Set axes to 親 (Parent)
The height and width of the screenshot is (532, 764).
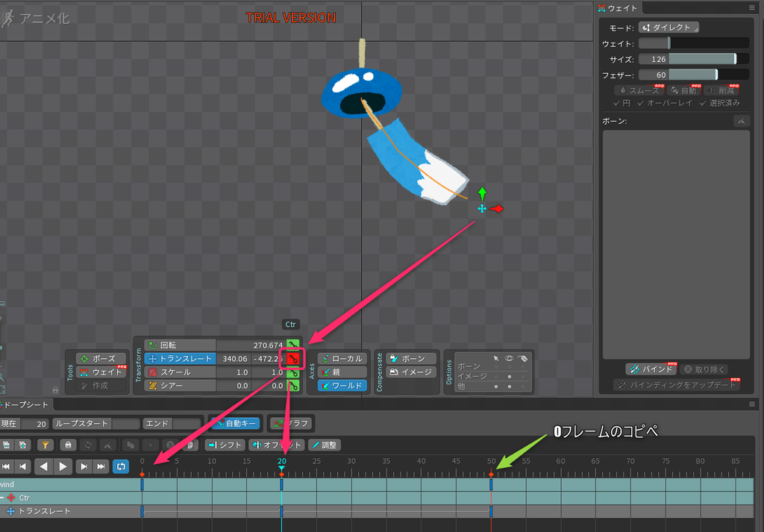click(x=342, y=372)
